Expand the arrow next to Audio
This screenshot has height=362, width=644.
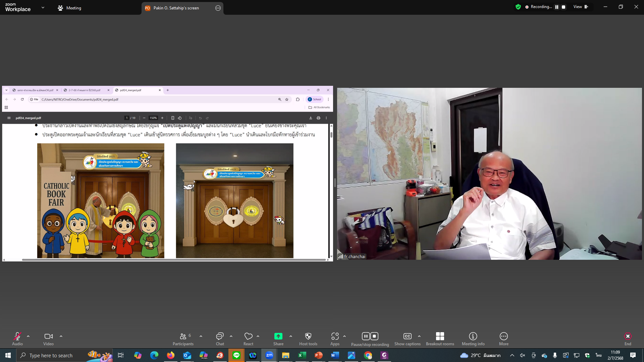(x=28, y=336)
